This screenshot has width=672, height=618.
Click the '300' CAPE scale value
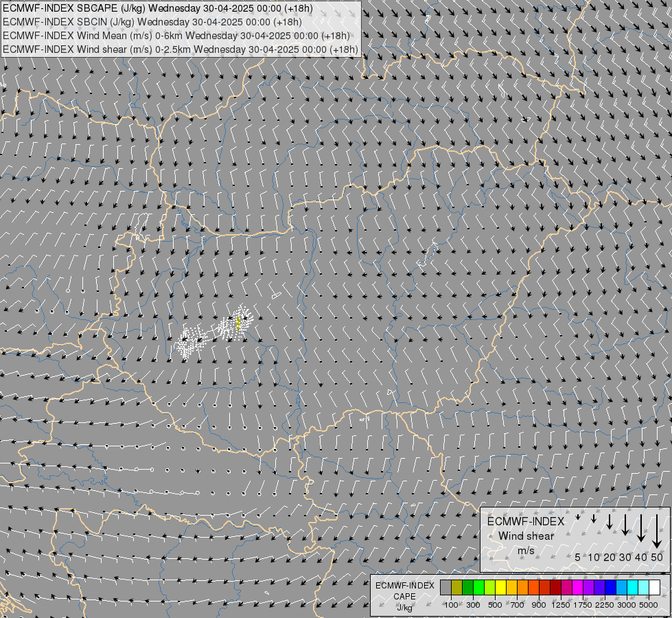(473, 605)
